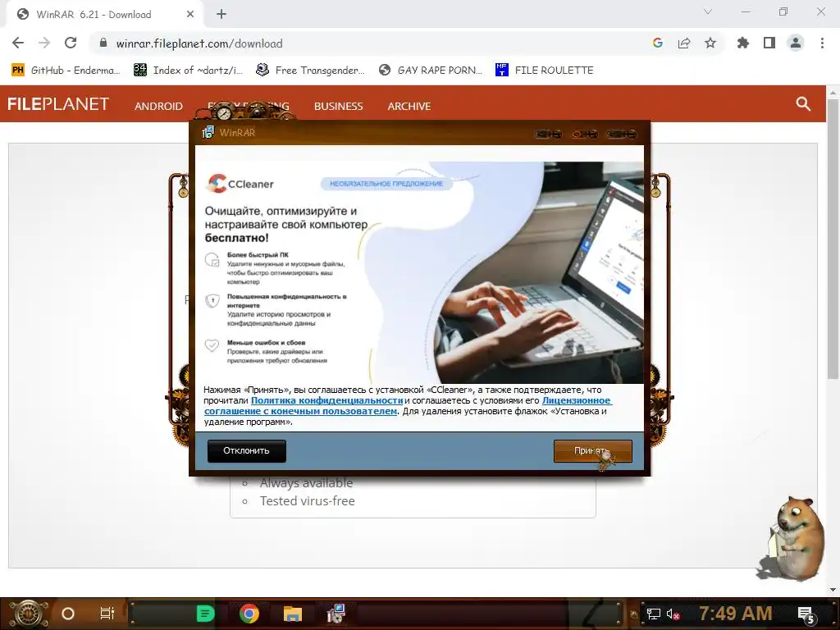Share this page via share icon

pos(684,43)
